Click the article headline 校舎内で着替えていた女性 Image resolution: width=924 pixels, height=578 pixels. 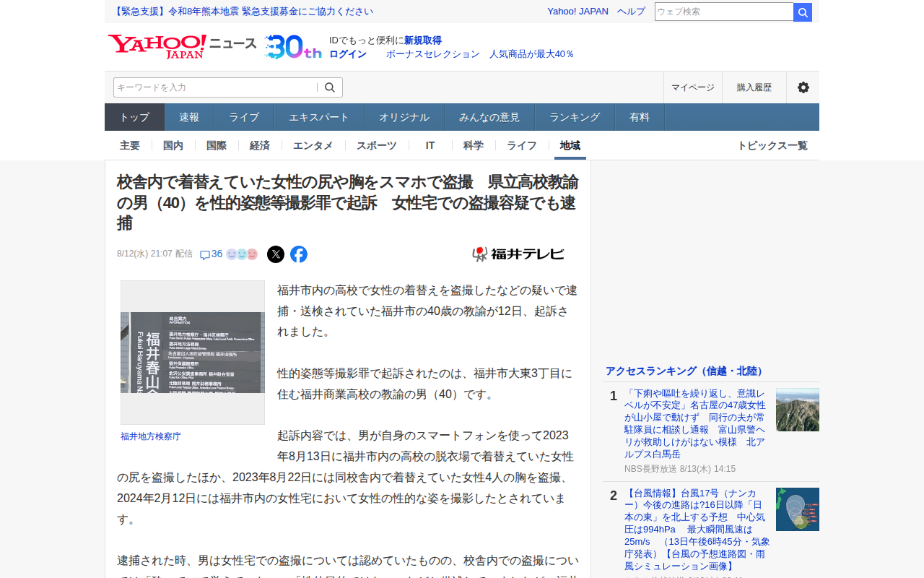348,203
